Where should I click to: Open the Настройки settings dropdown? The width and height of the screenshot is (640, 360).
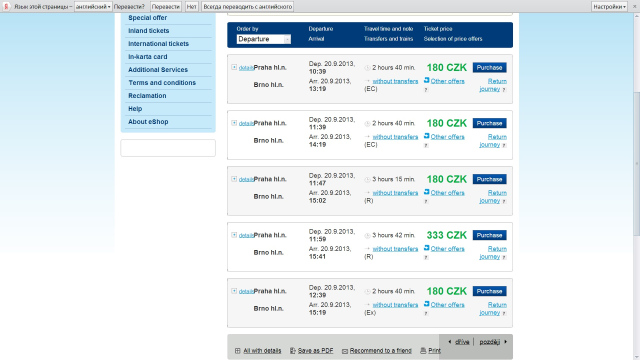609,7
